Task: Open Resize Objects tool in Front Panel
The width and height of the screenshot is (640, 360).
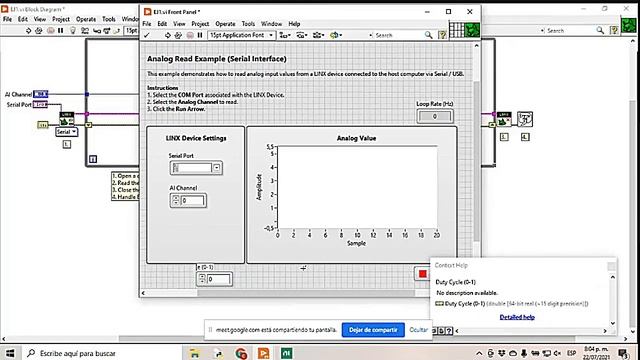Action: click(318, 36)
